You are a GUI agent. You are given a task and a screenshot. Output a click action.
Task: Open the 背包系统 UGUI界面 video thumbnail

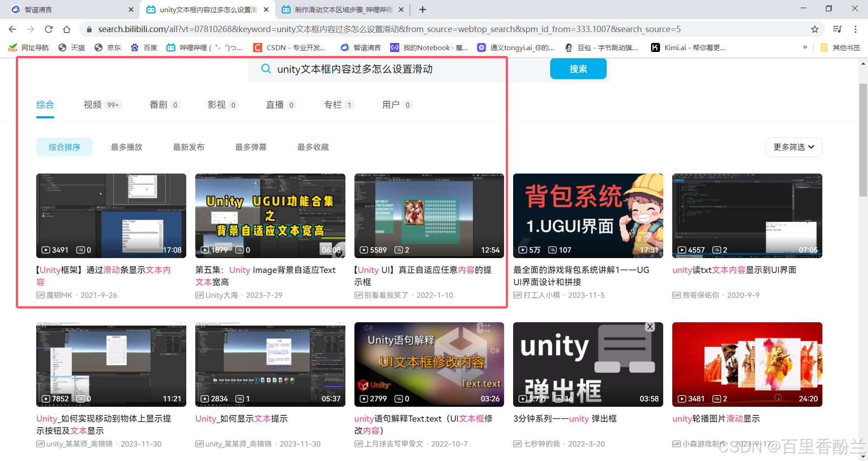[x=588, y=216]
